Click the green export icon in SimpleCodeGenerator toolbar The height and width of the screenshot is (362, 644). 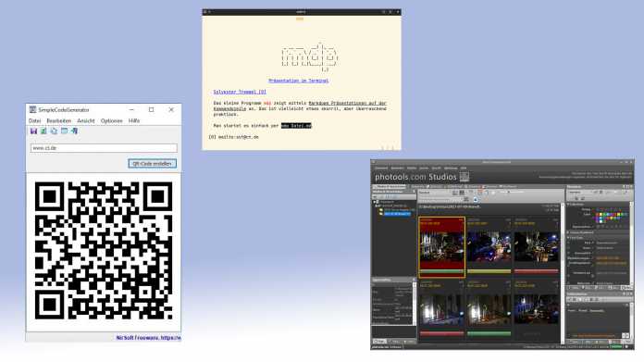click(43, 131)
